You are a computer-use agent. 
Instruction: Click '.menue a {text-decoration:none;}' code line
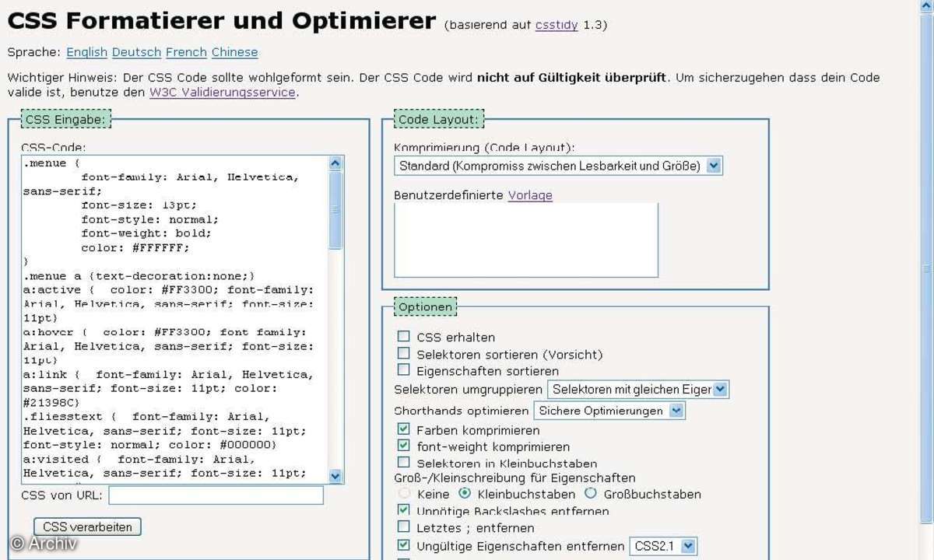(139, 276)
